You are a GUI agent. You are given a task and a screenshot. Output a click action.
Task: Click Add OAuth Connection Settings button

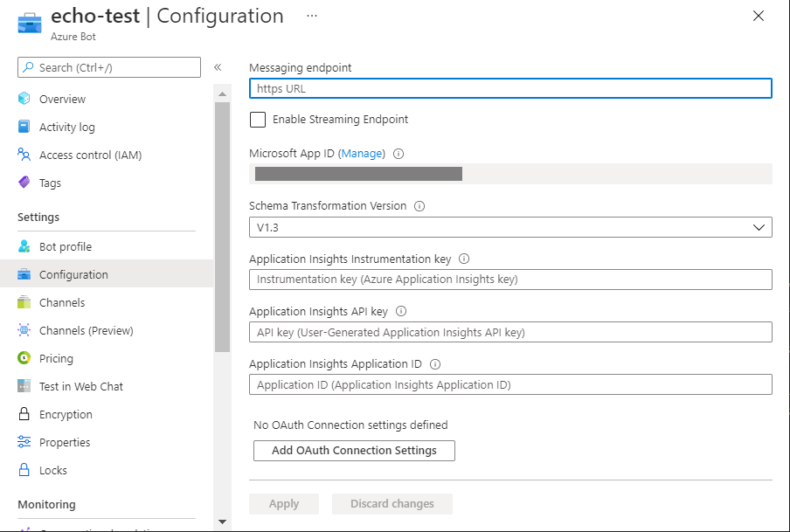coord(354,451)
